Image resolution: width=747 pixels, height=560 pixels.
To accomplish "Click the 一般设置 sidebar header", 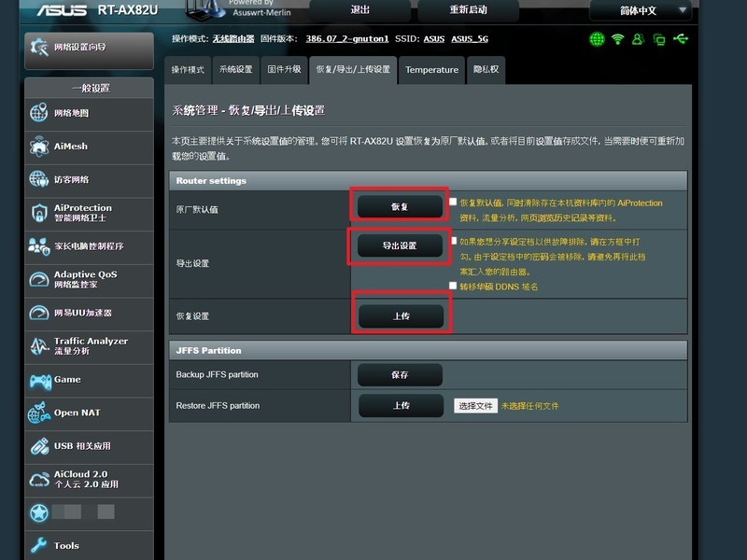I will click(91, 88).
